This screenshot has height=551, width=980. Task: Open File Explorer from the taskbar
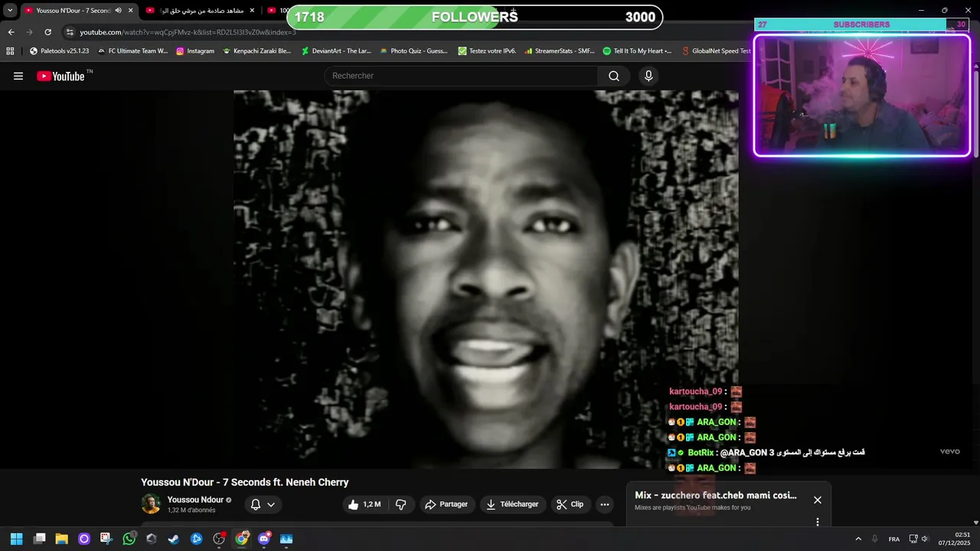[x=62, y=539]
